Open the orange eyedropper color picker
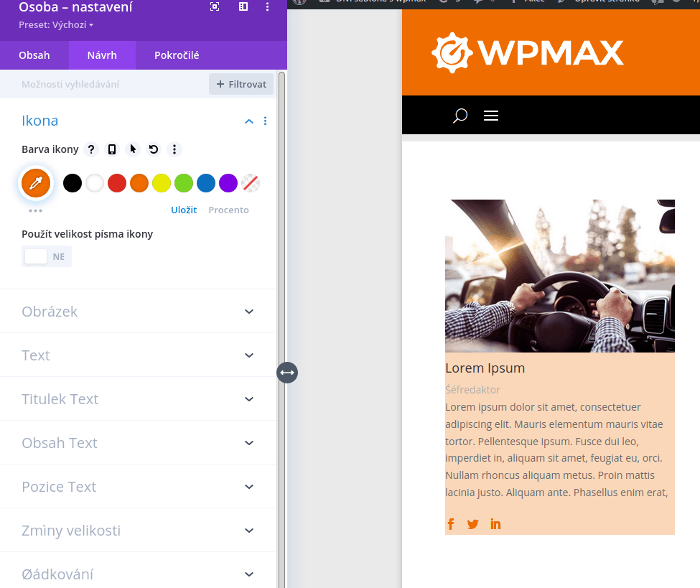 point(36,183)
